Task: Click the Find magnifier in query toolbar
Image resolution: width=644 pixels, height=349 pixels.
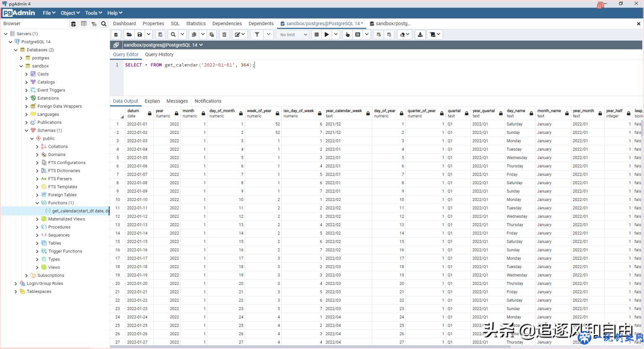Action: 173,34
